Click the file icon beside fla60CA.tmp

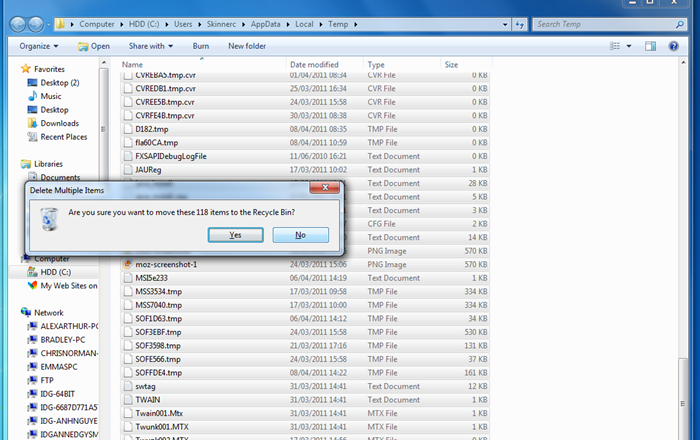pos(128,143)
